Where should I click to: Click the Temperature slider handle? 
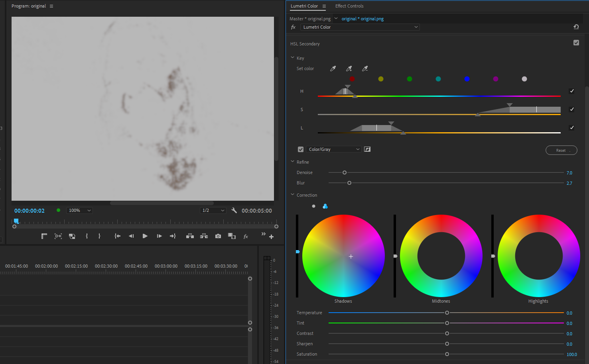447,313
